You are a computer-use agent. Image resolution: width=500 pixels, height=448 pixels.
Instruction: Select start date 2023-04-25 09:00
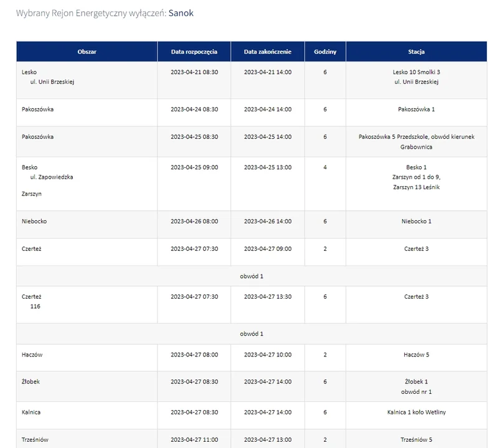pos(194,167)
